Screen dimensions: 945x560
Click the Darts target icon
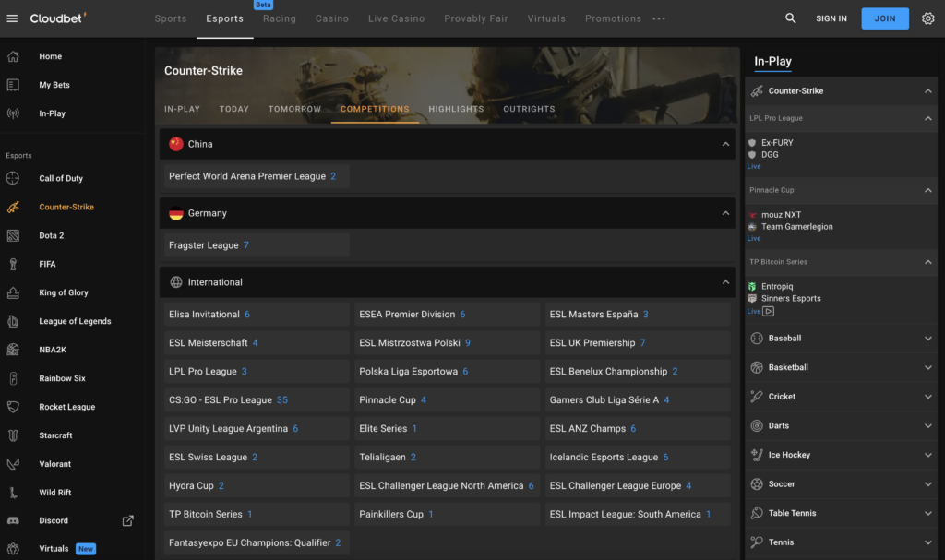point(757,425)
